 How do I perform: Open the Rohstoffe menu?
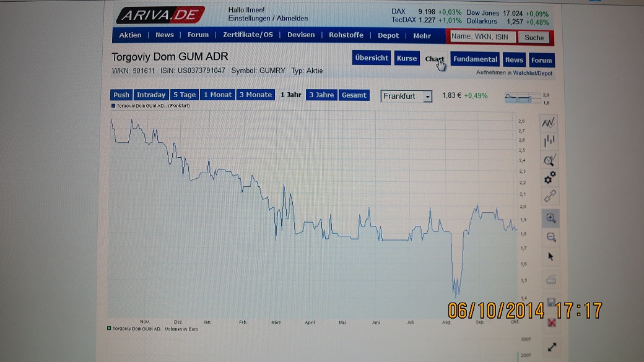point(346,35)
